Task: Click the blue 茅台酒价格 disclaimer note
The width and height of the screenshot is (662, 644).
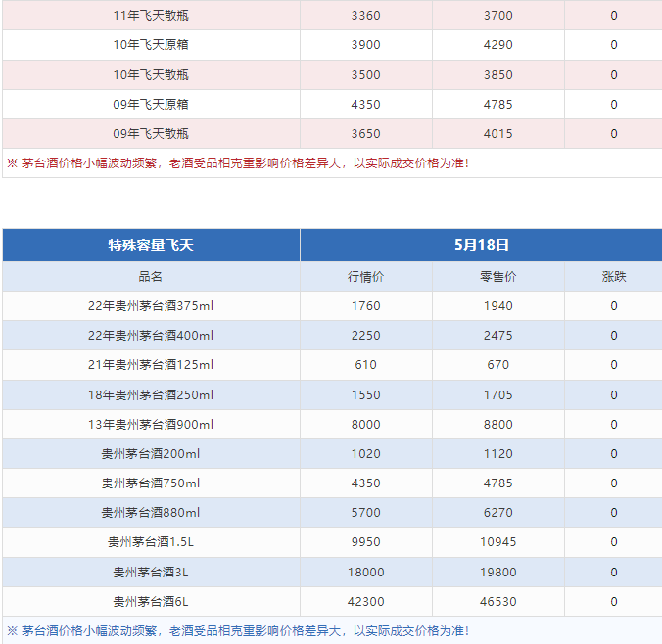Action: click(238, 631)
